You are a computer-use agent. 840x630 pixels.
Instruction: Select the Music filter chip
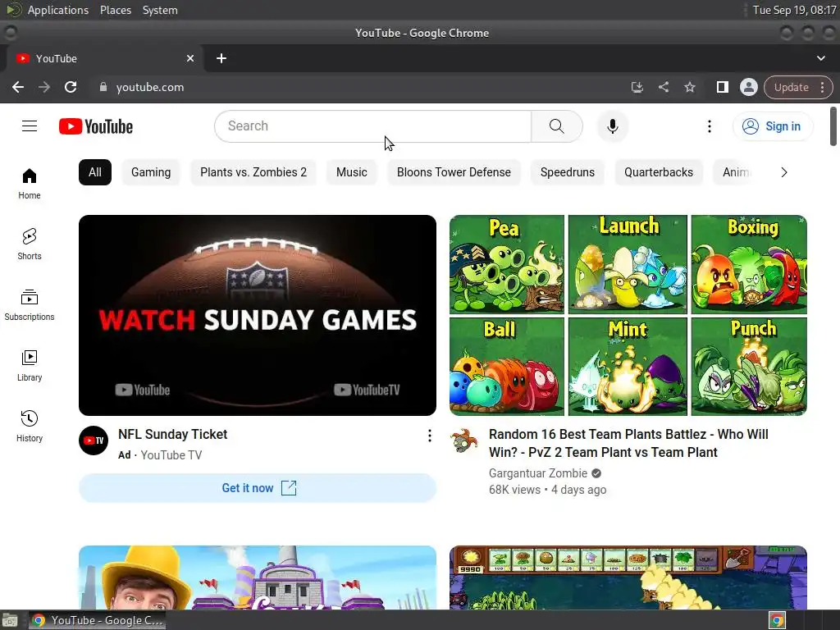[x=351, y=172]
